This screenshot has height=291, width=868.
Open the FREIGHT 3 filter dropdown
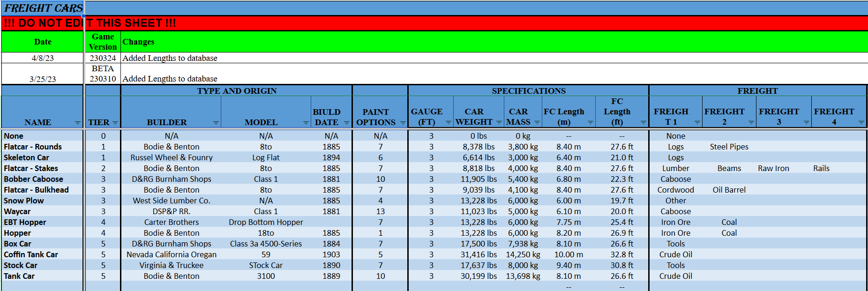pos(807,123)
